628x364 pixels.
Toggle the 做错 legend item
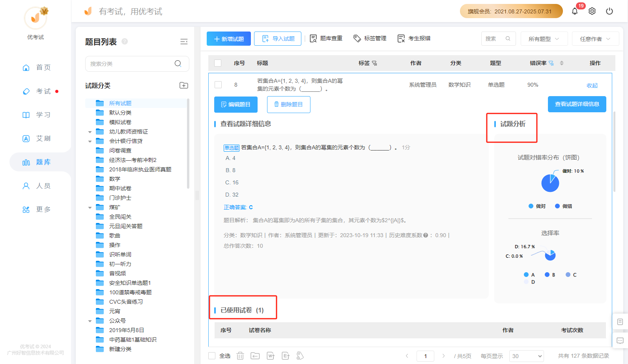[564, 206]
